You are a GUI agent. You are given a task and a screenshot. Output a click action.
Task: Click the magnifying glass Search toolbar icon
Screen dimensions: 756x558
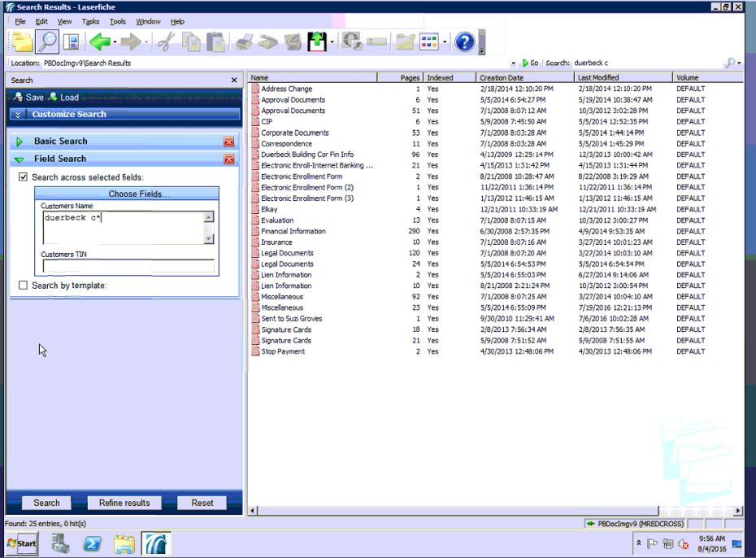pyautogui.click(x=46, y=43)
